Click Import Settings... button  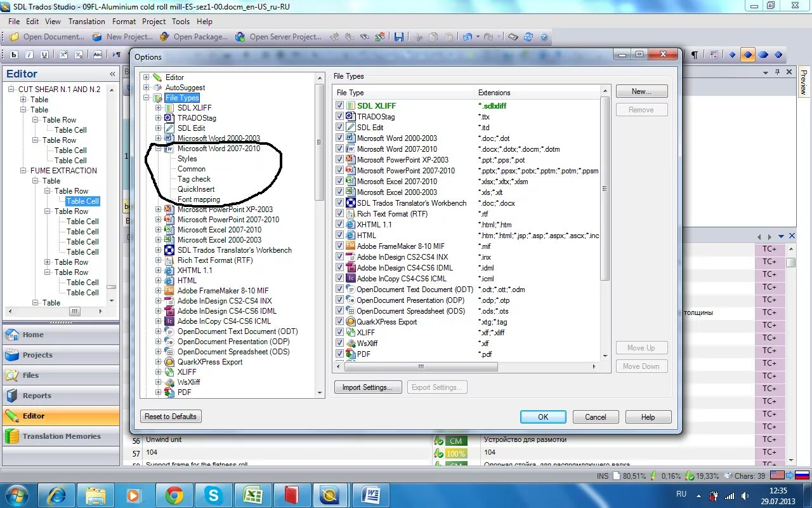[368, 387]
